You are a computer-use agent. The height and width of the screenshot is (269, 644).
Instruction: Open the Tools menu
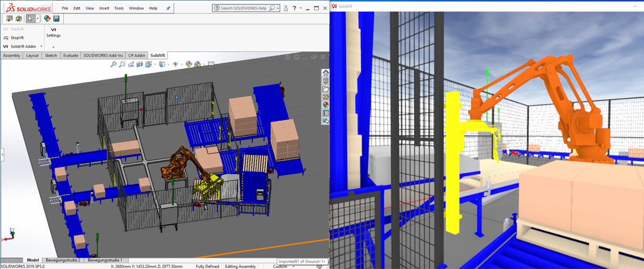click(x=119, y=9)
